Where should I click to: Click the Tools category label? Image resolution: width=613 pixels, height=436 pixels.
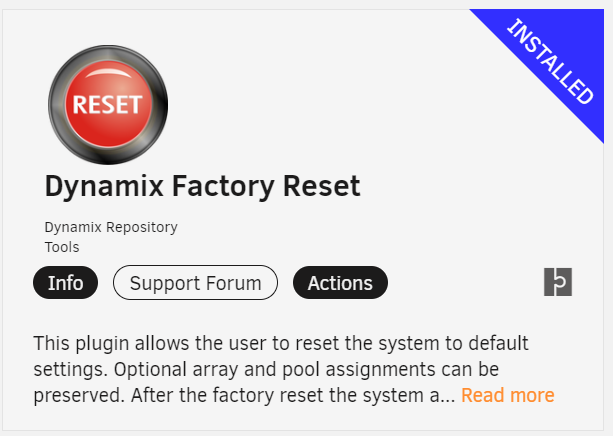[62, 247]
